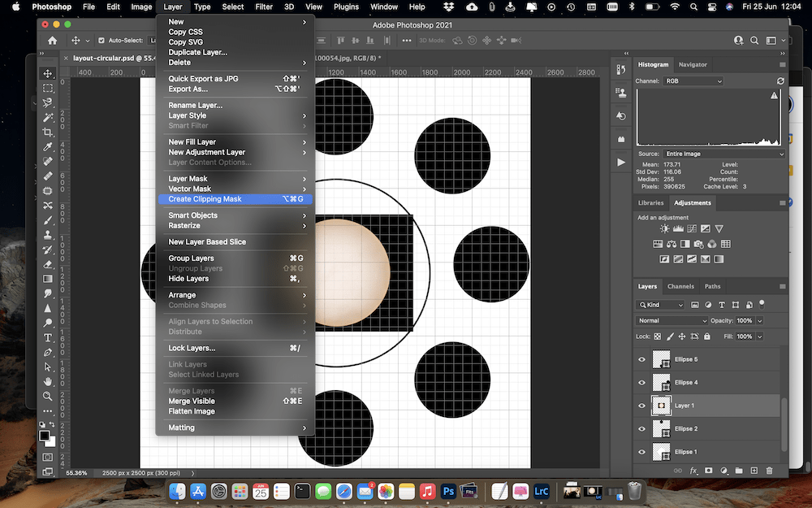
Task: Choose Create Clipping Mask from Layer menu
Action: click(x=235, y=199)
